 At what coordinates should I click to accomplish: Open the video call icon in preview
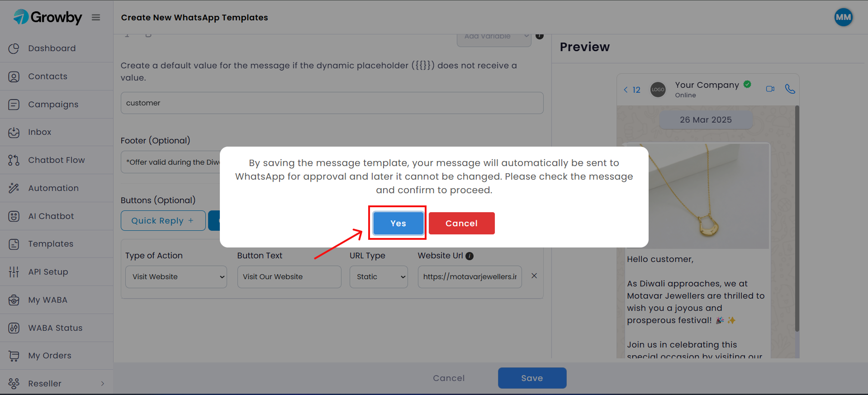pos(770,89)
